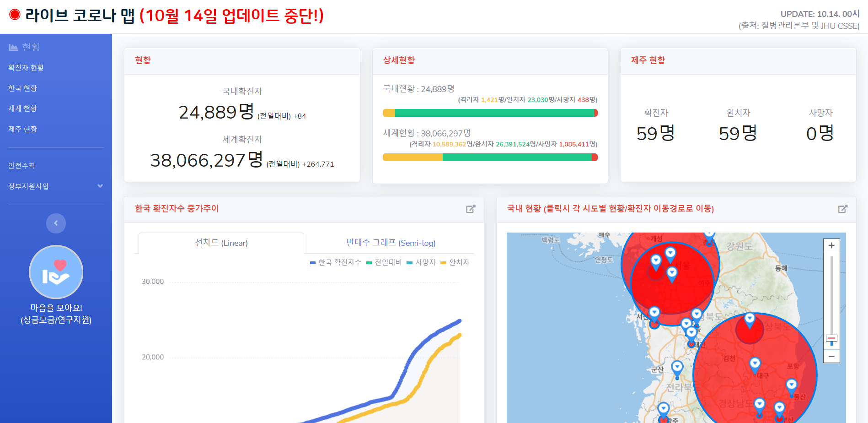Zoom out the map with minus button
The image size is (868, 423).
coord(831,356)
